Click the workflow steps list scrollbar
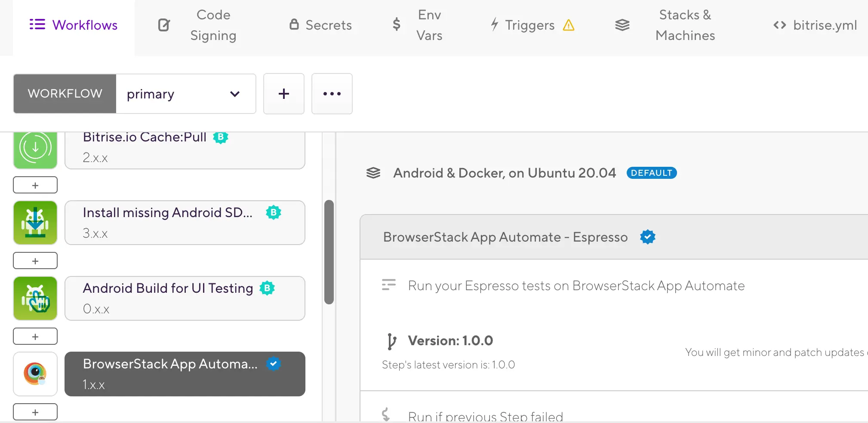868x423 pixels. [x=329, y=252]
